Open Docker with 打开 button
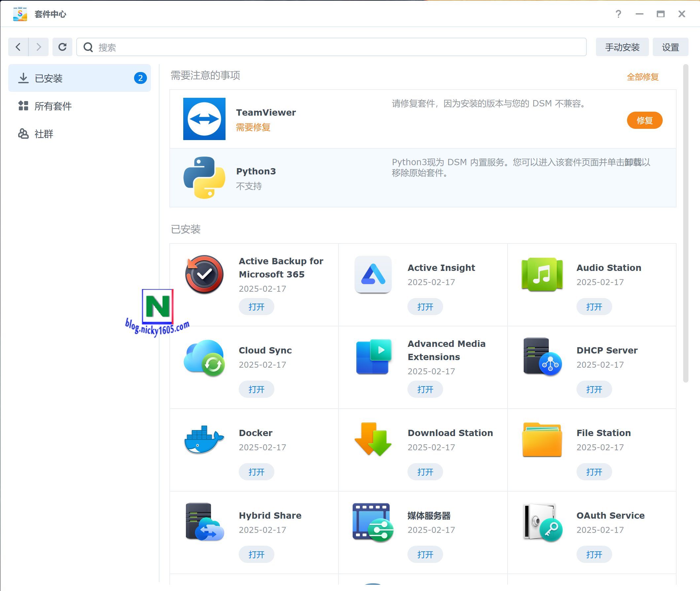 tap(256, 472)
